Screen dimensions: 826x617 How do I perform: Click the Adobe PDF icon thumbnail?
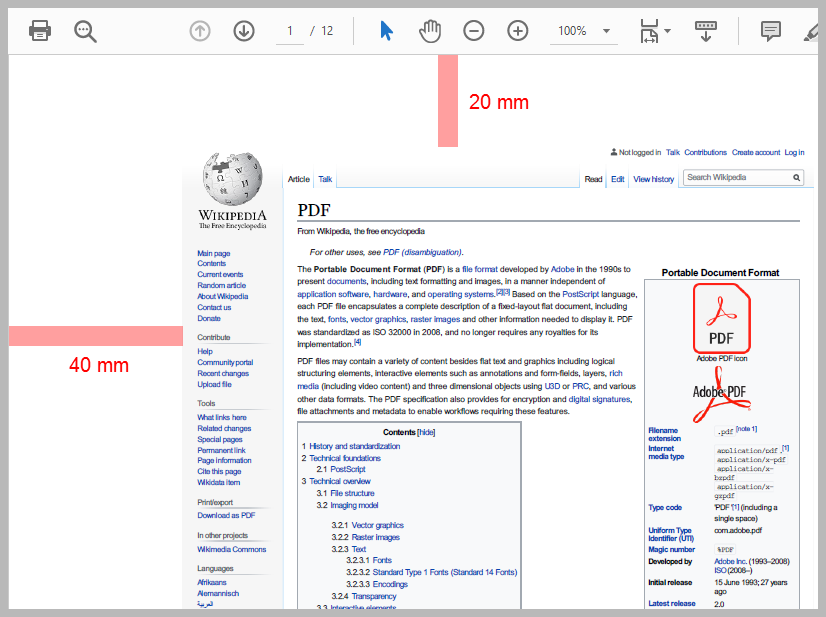[722, 318]
